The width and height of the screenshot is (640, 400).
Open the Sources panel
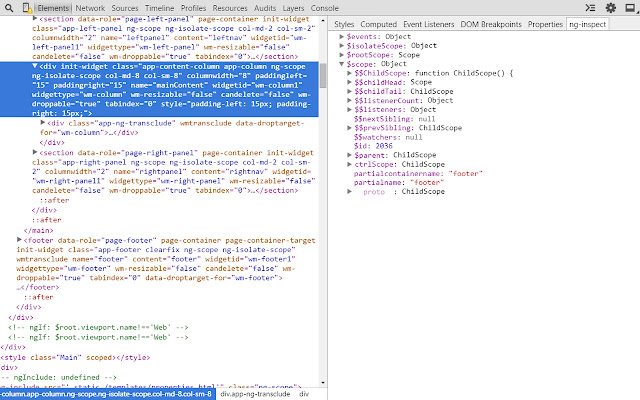[125, 8]
